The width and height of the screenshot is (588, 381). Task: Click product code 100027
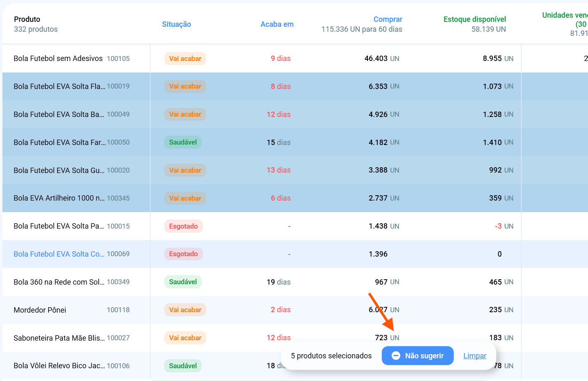pyautogui.click(x=118, y=338)
